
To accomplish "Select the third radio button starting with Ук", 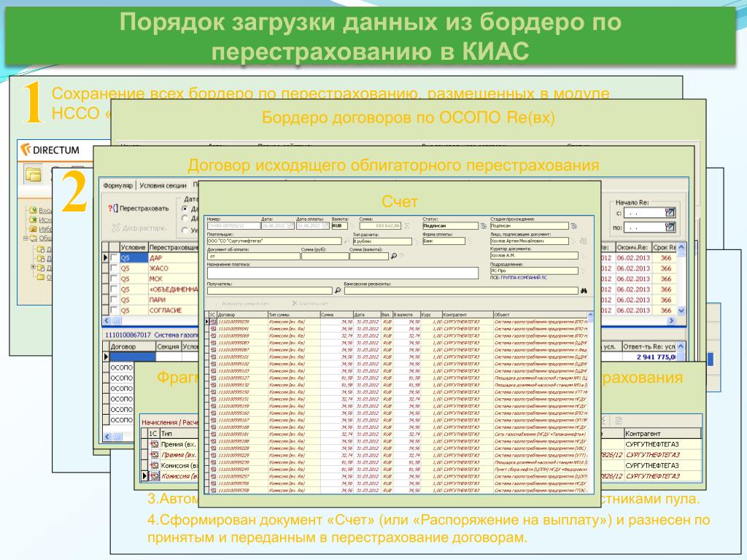I will tap(185, 230).
